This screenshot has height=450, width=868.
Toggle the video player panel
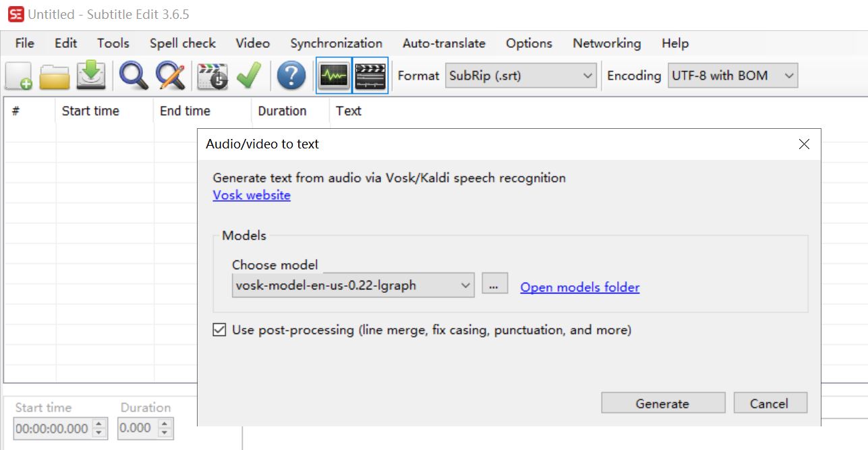pyautogui.click(x=370, y=75)
